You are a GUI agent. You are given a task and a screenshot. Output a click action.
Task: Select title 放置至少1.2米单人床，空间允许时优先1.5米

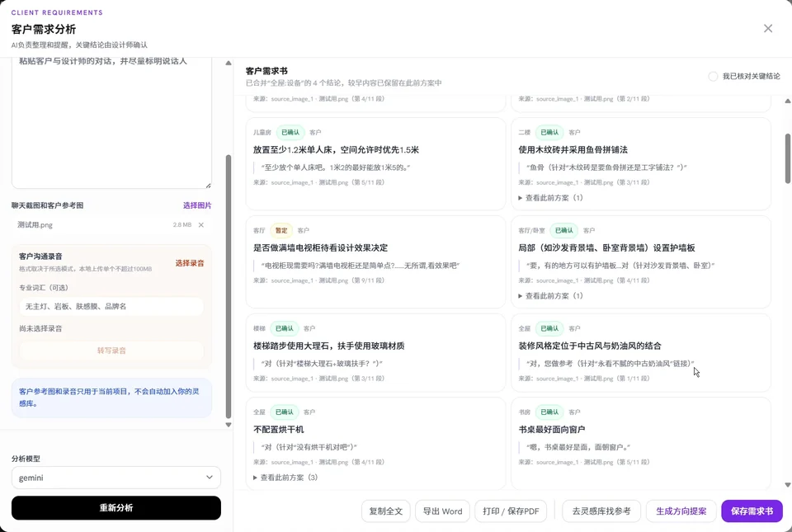[x=336, y=150]
